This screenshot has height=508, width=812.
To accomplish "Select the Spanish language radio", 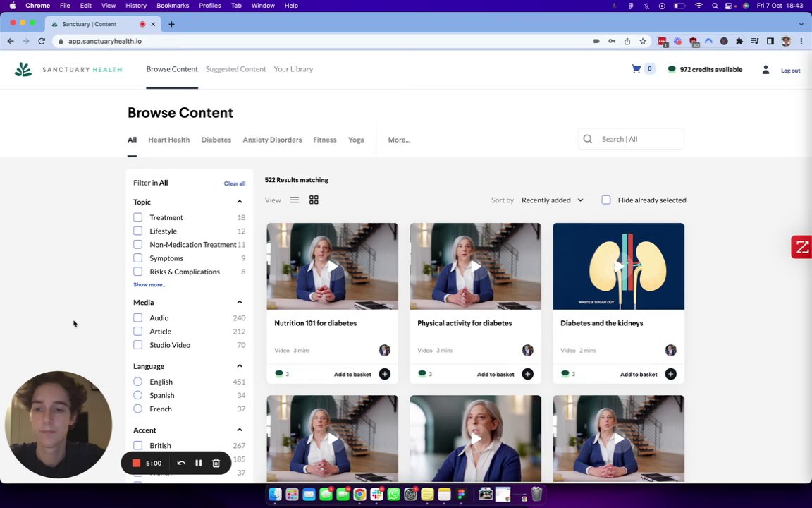I will pos(137,395).
